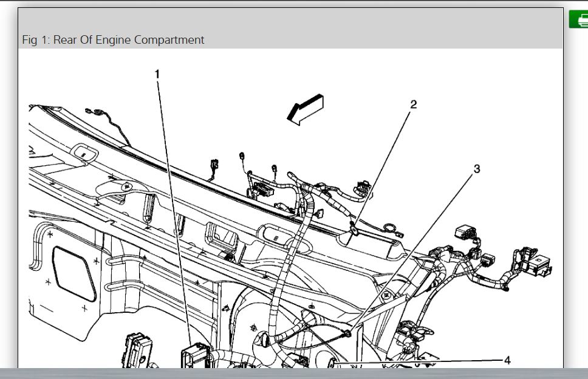588x379 pixels.
Task: Click the 'Fig 1: Rear Of Engine Compartment' caption
Action: click(x=113, y=39)
